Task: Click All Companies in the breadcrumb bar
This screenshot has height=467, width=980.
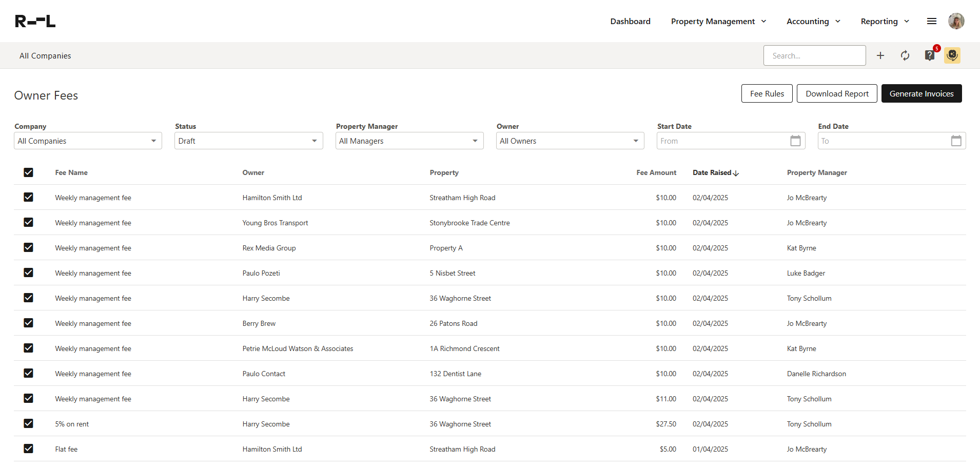Action: point(45,55)
